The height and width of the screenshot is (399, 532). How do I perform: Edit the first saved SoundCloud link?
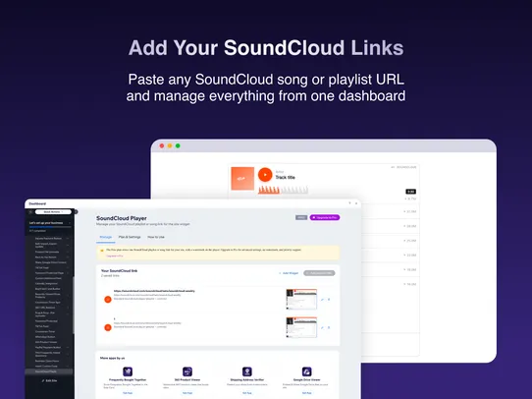click(x=322, y=300)
